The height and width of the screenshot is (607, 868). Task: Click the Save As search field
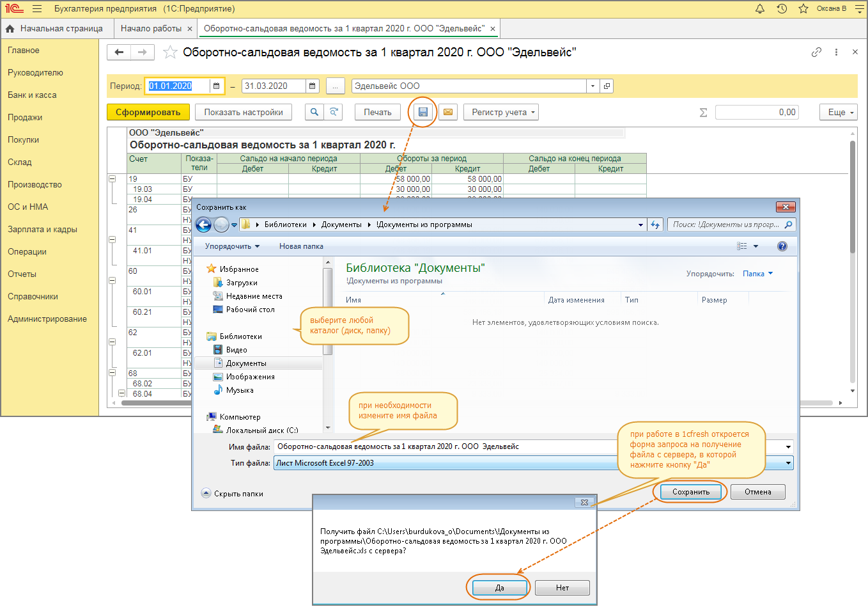point(732,225)
